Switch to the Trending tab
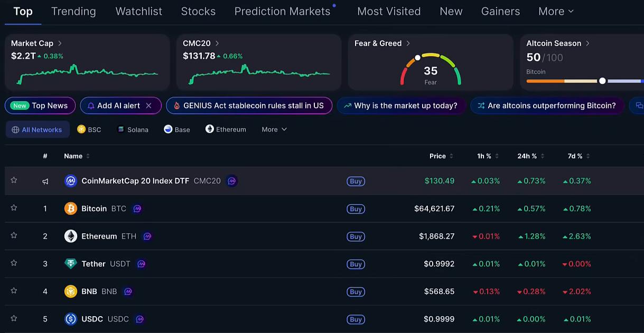 [73, 11]
